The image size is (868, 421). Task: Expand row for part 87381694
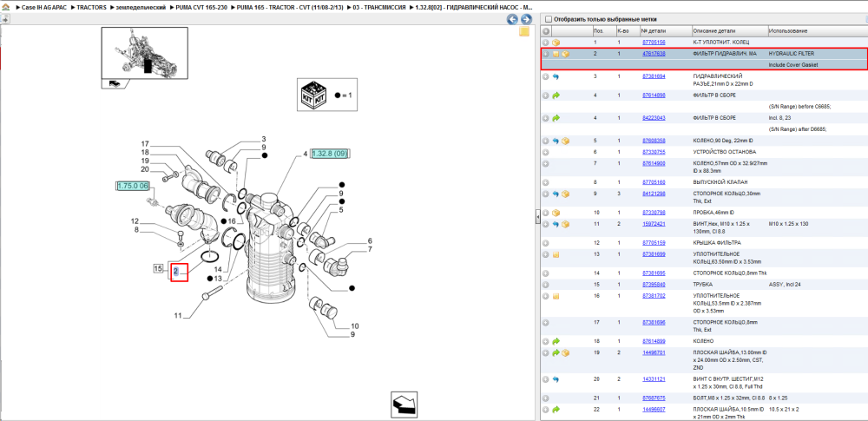coord(546,76)
